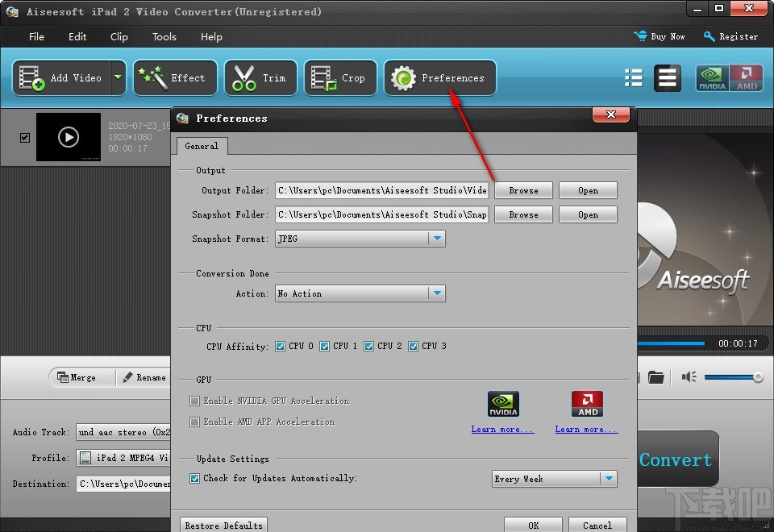Screen dimensions: 774x532
Task: Click the Register key icon
Action: click(x=709, y=36)
